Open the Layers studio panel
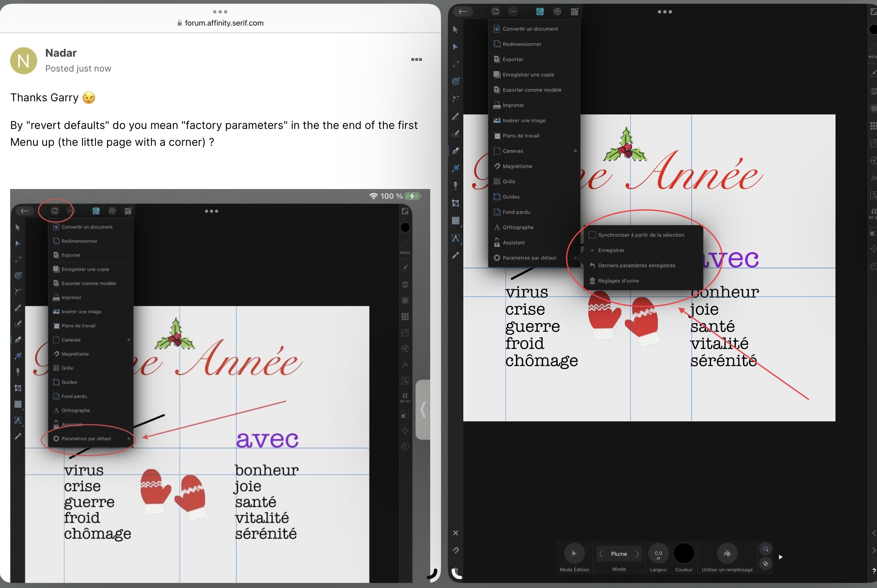Screen dimensions: 877x588 (x=873, y=91)
